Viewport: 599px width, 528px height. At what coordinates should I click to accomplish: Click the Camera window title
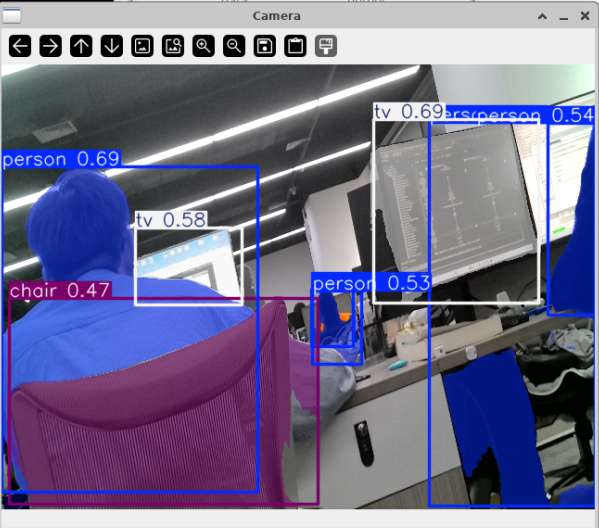pos(277,16)
